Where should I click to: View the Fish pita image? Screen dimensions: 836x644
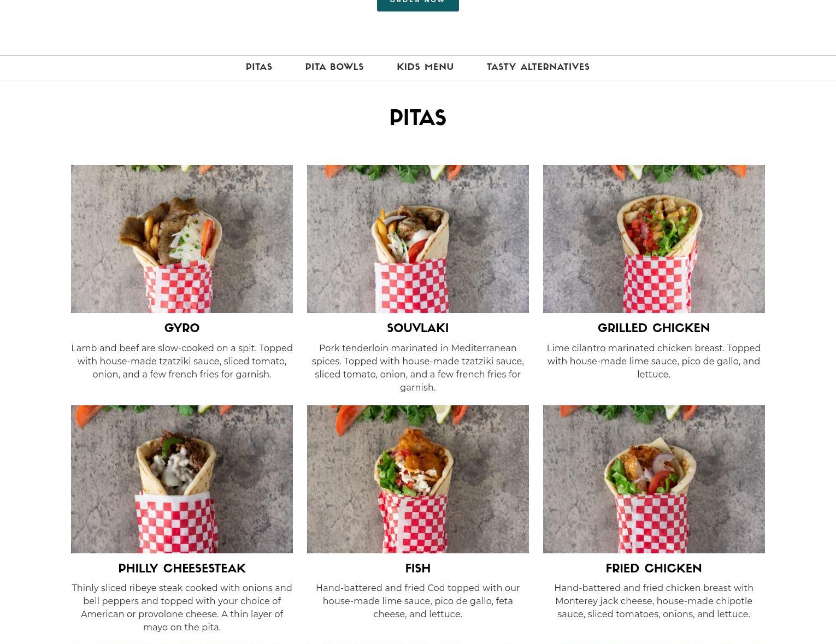point(418,479)
